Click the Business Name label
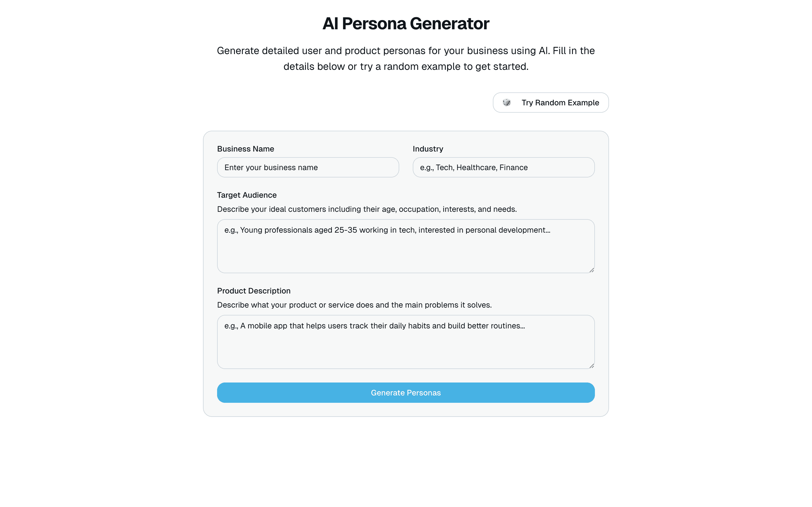Image resolution: width=812 pixels, height=507 pixels. (x=245, y=149)
